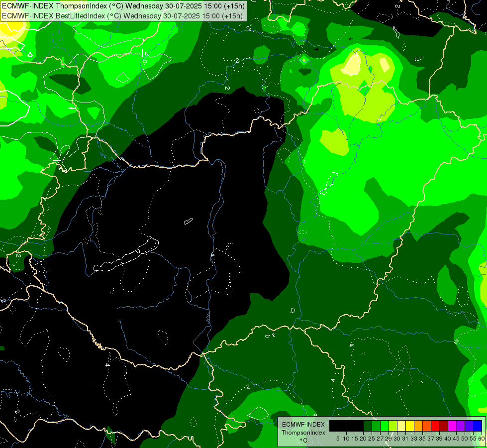The height and width of the screenshot is (448, 487).
Task: Click legend scale value 50
Action: click(465, 439)
